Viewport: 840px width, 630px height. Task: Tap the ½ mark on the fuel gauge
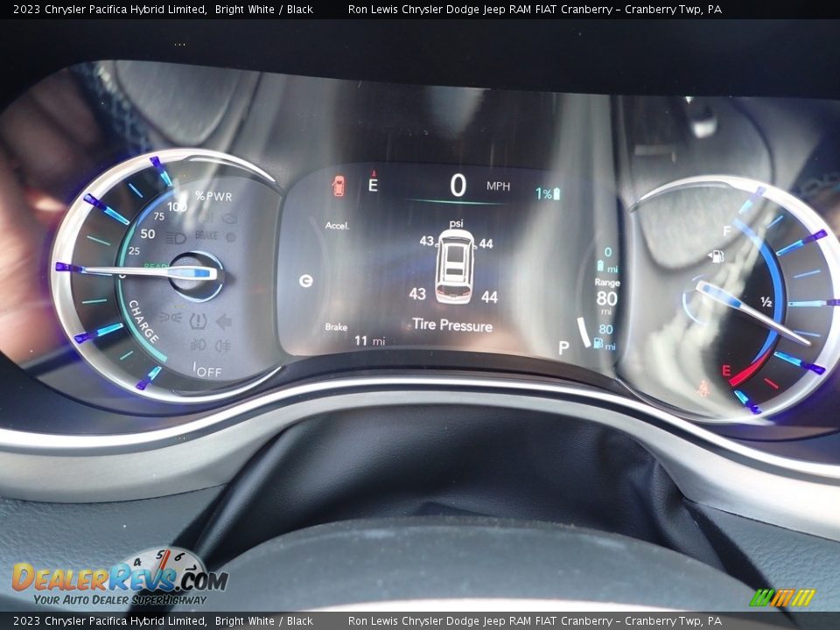tap(766, 302)
